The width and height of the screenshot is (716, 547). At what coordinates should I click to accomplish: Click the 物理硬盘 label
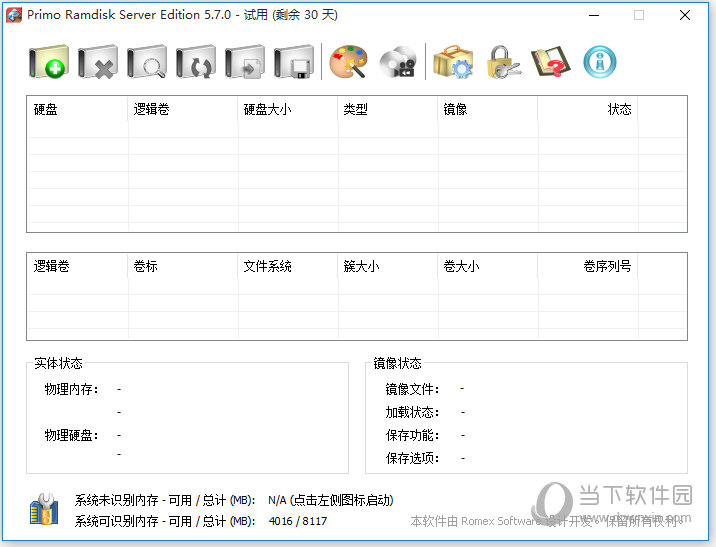[x=72, y=435]
